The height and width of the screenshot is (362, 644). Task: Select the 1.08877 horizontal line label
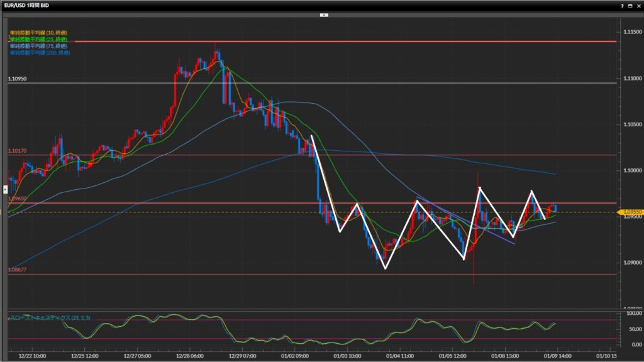(18, 270)
